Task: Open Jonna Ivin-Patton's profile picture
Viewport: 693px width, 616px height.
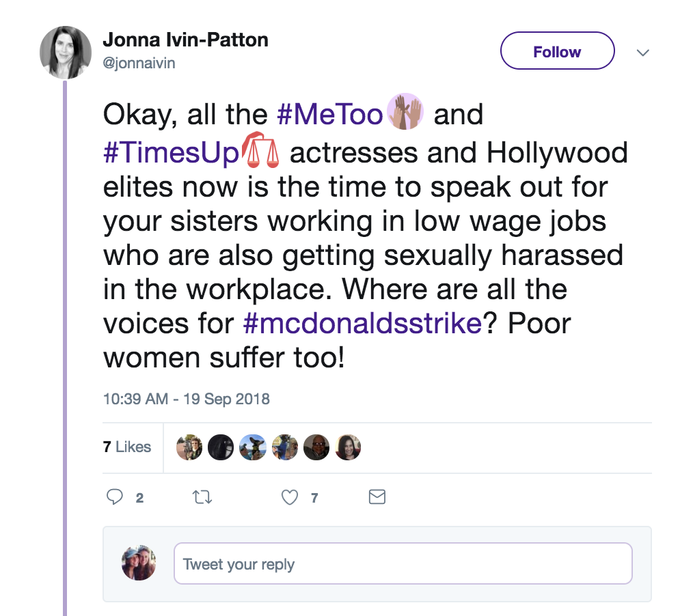Action: point(64,53)
